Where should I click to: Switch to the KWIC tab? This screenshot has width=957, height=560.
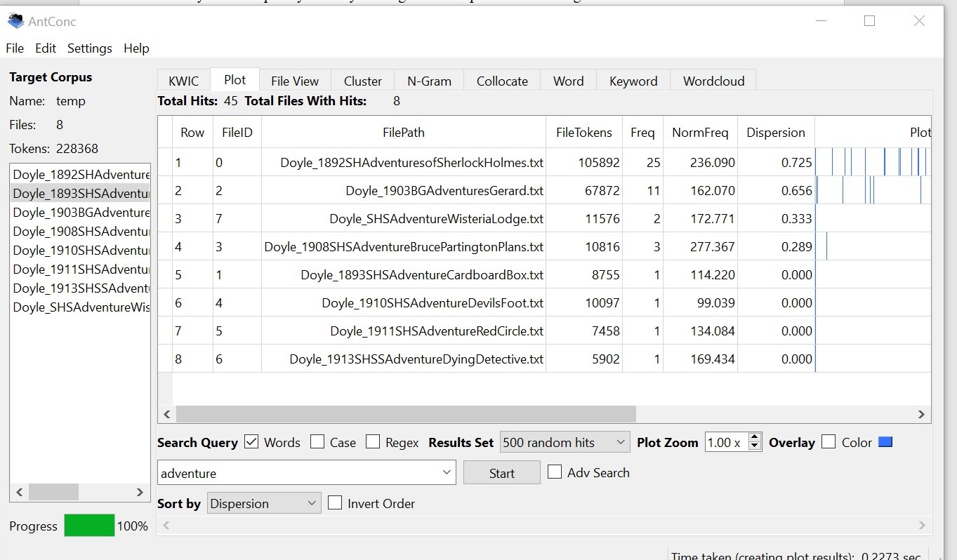183,81
